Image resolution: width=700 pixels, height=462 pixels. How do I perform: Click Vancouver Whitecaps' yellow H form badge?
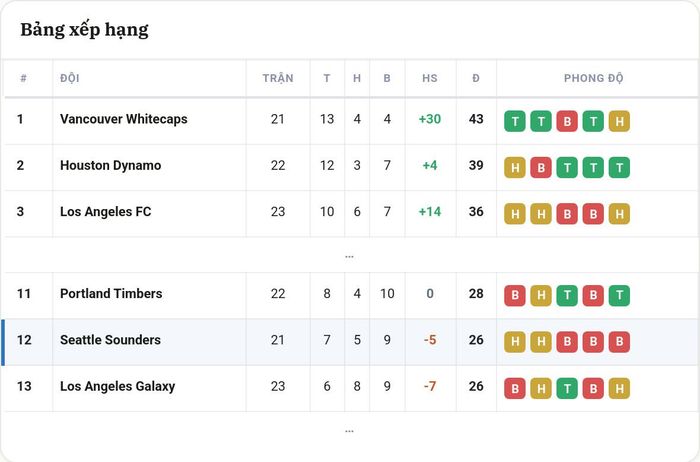(x=619, y=121)
